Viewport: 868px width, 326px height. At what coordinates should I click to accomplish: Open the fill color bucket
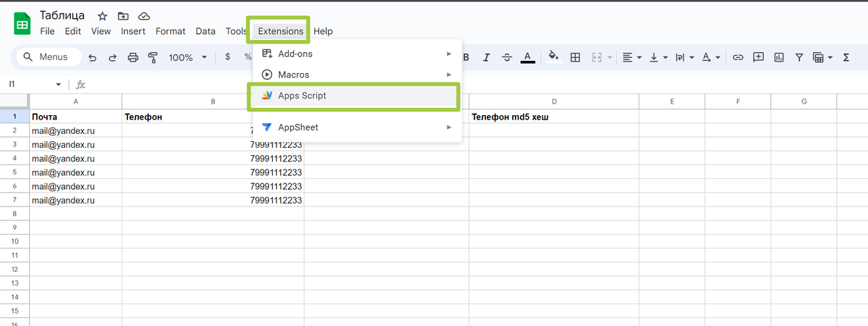point(553,57)
